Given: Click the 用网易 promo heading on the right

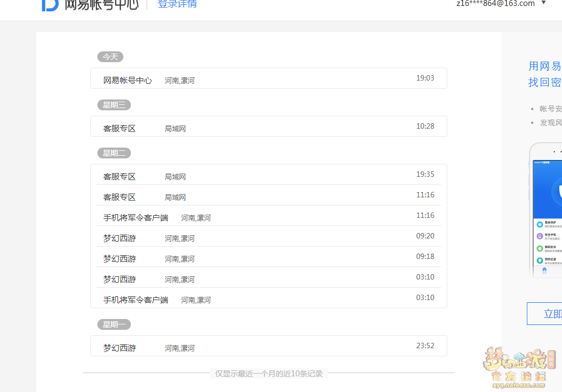Looking at the screenshot, I should (545, 67).
